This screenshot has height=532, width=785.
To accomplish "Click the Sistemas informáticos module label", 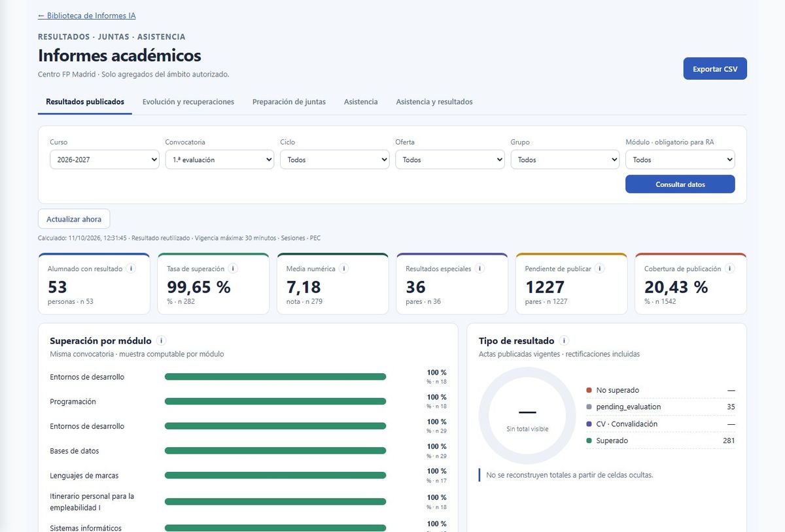I will (x=86, y=528).
